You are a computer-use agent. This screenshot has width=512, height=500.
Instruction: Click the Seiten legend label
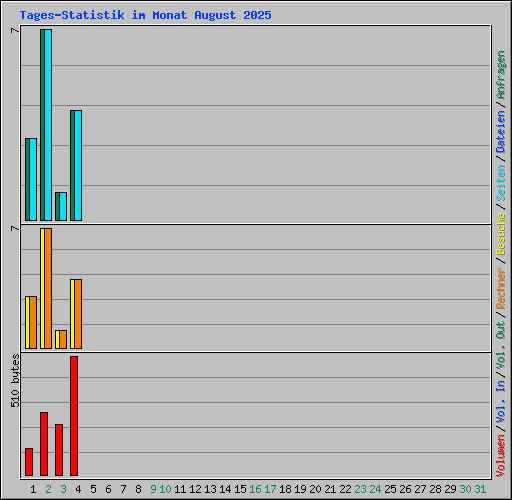point(501,183)
